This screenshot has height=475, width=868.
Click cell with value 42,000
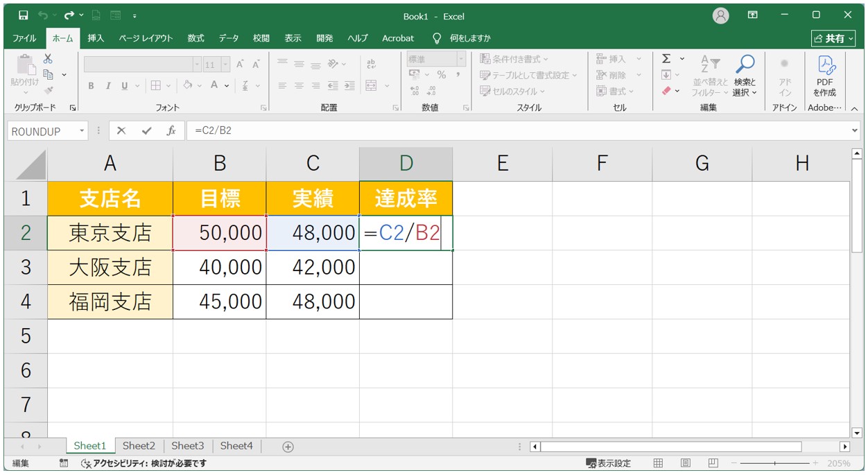pyautogui.click(x=313, y=267)
